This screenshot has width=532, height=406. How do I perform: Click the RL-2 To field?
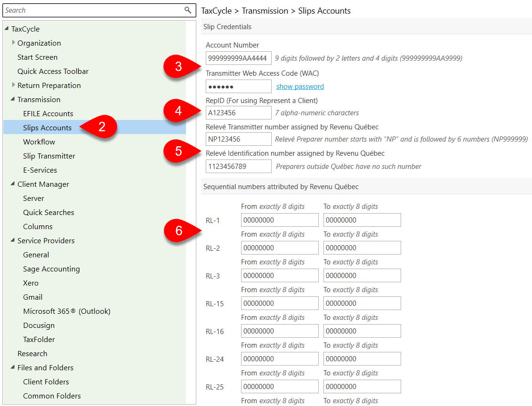[x=362, y=248]
